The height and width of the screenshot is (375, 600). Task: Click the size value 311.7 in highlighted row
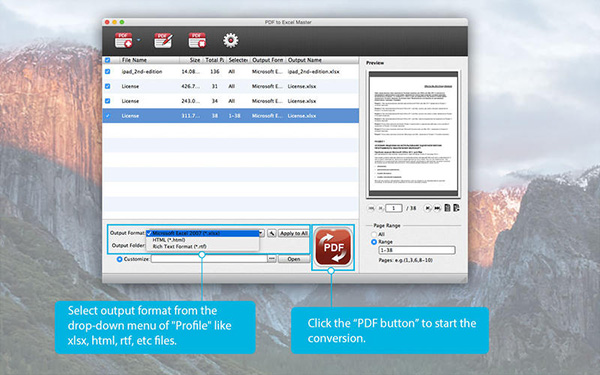pos(191,116)
